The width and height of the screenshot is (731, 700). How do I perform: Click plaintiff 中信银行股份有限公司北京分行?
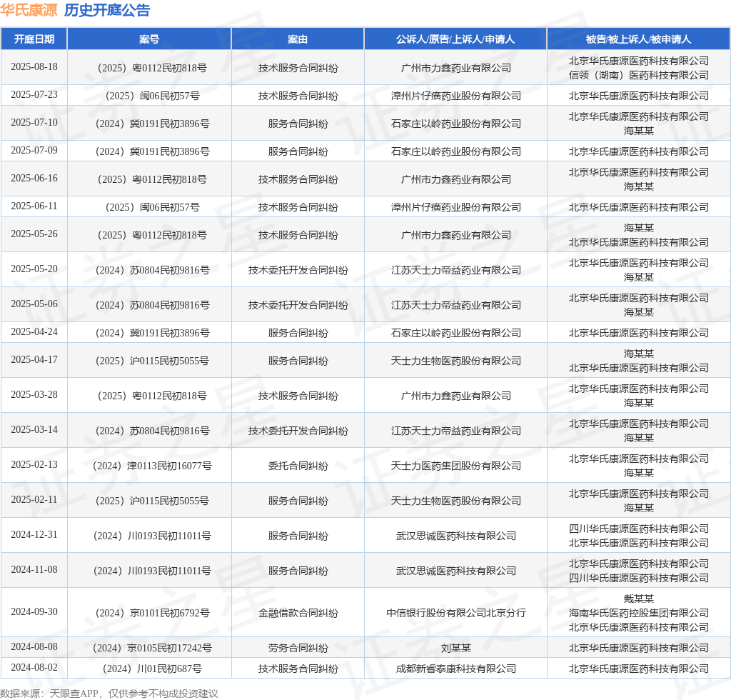(456, 613)
